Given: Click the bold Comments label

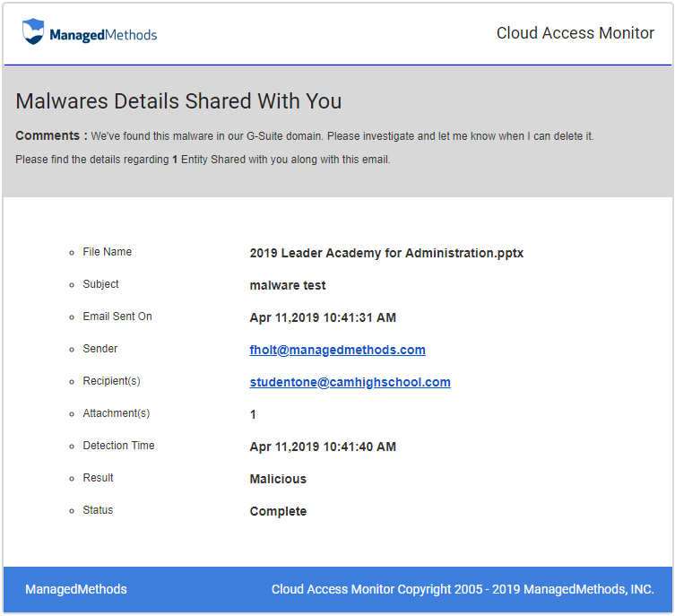Looking at the screenshot, I should (51, 136).
